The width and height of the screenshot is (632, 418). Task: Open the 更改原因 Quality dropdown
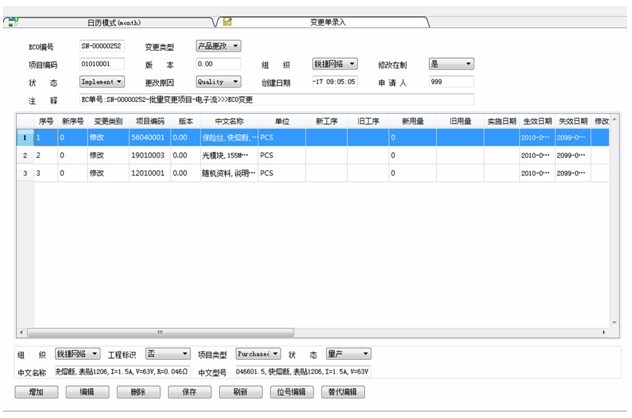[x=217, y=81]
